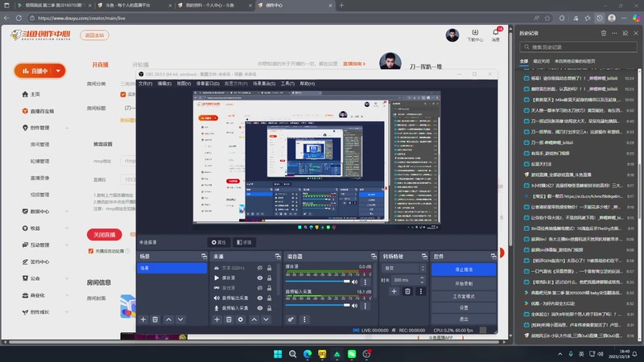Show hidden system tray icons chevron
The height and width of the screenshot is (362, 644).
coord(559,354)
